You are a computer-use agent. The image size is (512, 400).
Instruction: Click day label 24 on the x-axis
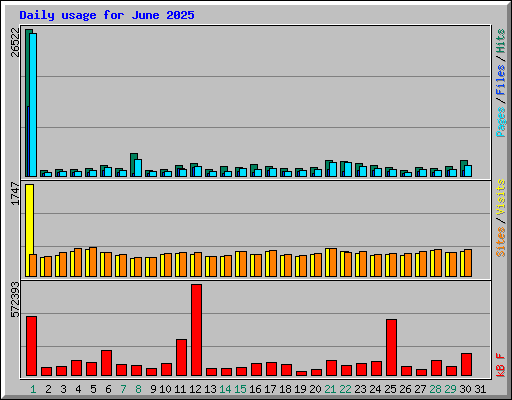[x=375, y=389]
